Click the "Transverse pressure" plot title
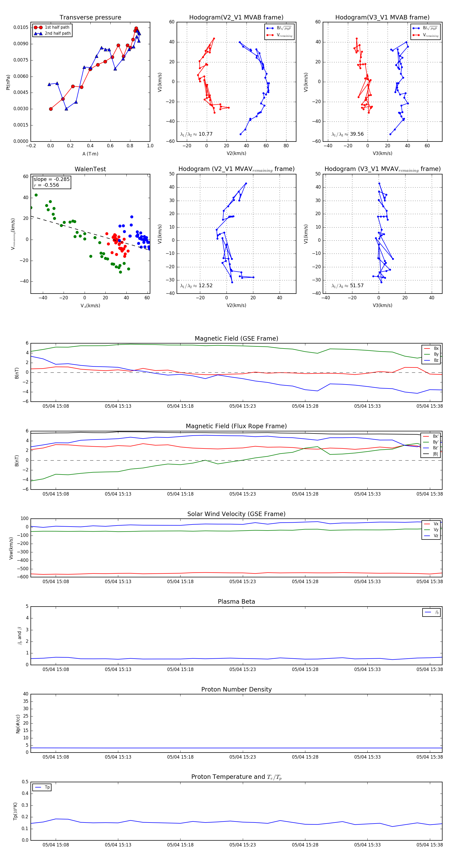Screen dimensions: 473x868 tap(90, 18)
